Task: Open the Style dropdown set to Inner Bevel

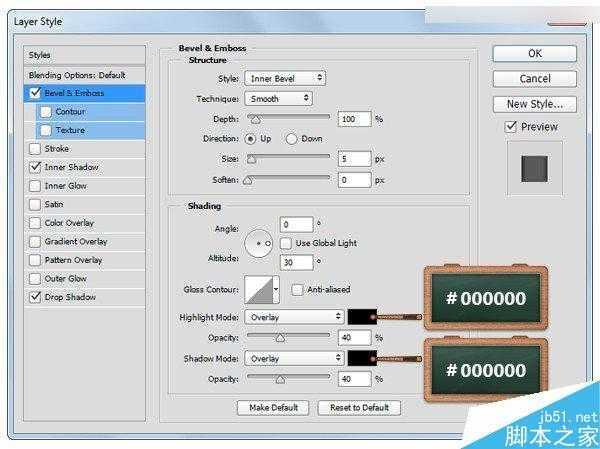Action: click(285, 78)
